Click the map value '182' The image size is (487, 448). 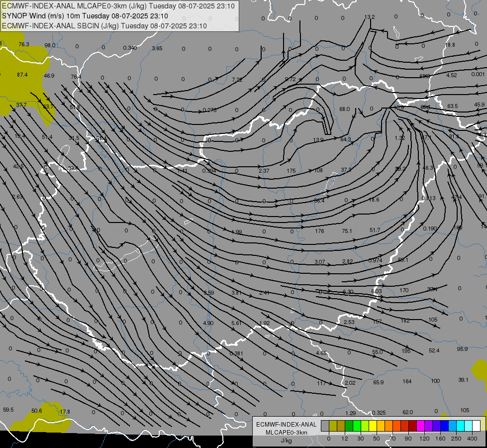(x=405, y=321)
